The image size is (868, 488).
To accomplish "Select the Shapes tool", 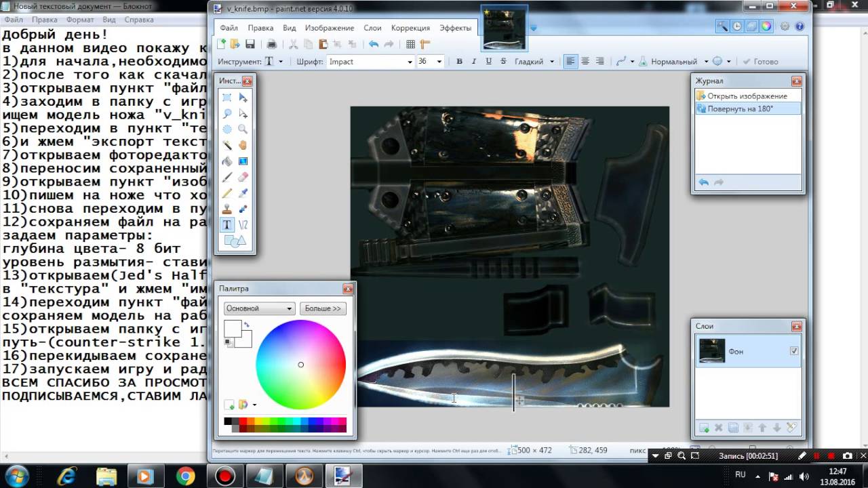I will click(235, 241).
